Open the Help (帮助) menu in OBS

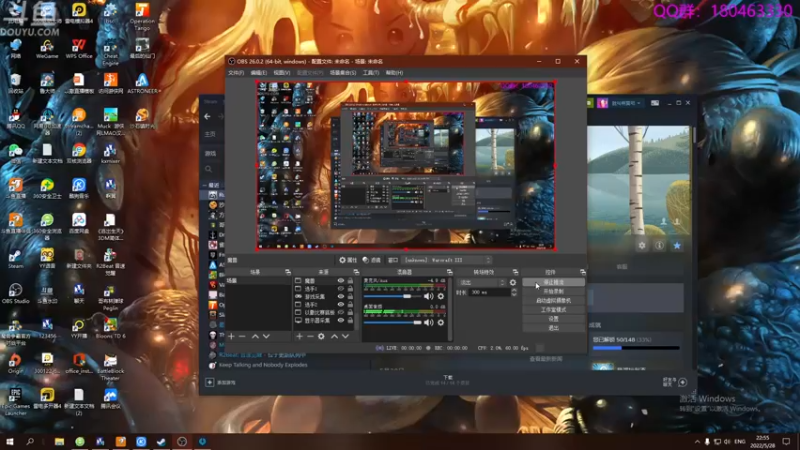pyautogui.click(x=394, y=73)
